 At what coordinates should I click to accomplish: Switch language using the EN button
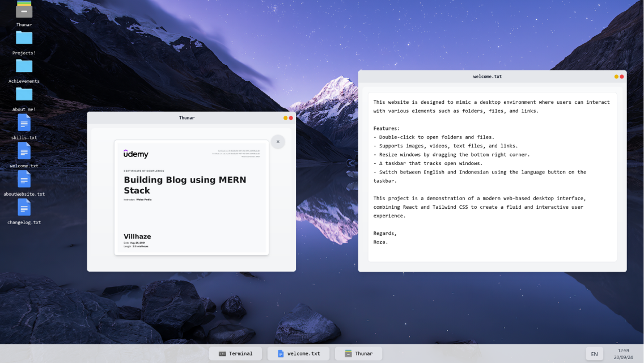click(594, 353)
